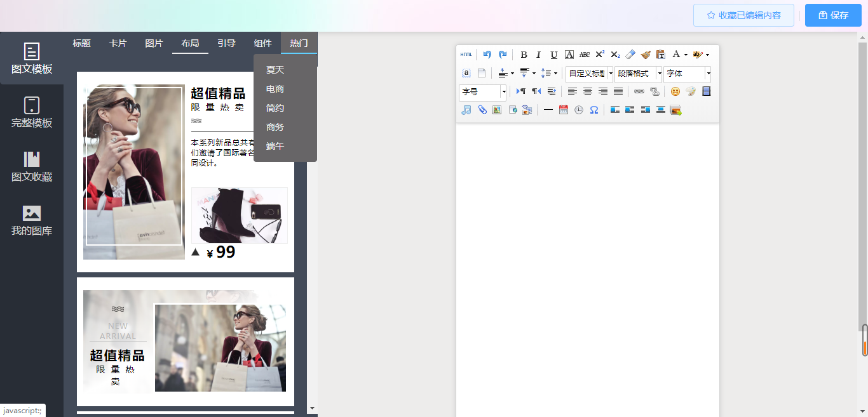The image size is (868, 417).
Task: Insert special character with Omega icon
Action: point(594,110)
